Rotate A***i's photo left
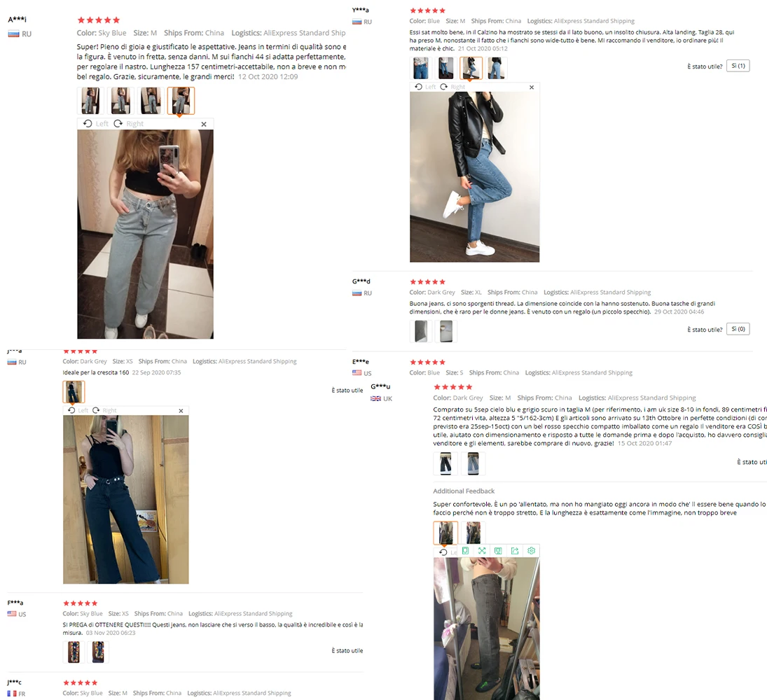 pos(96,124)
